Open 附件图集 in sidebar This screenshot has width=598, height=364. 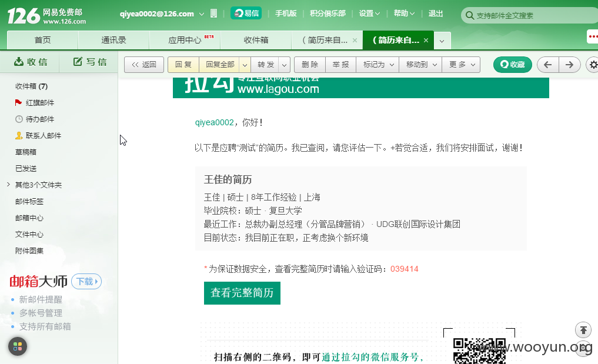(29, 251)
